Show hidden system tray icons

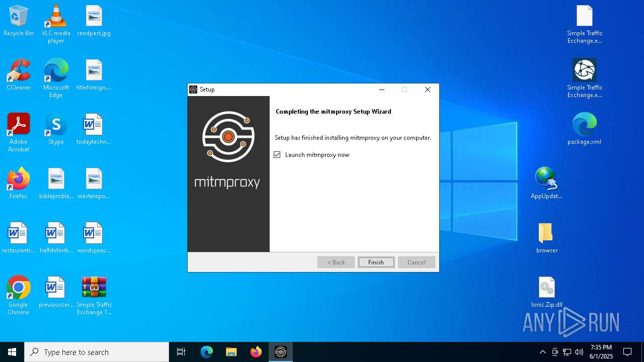tap(542, 352)
